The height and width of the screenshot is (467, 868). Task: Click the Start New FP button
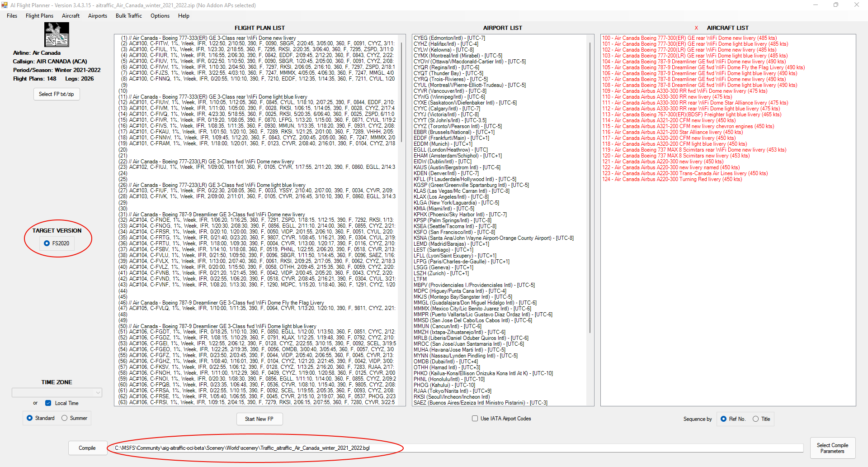point(259,419)
